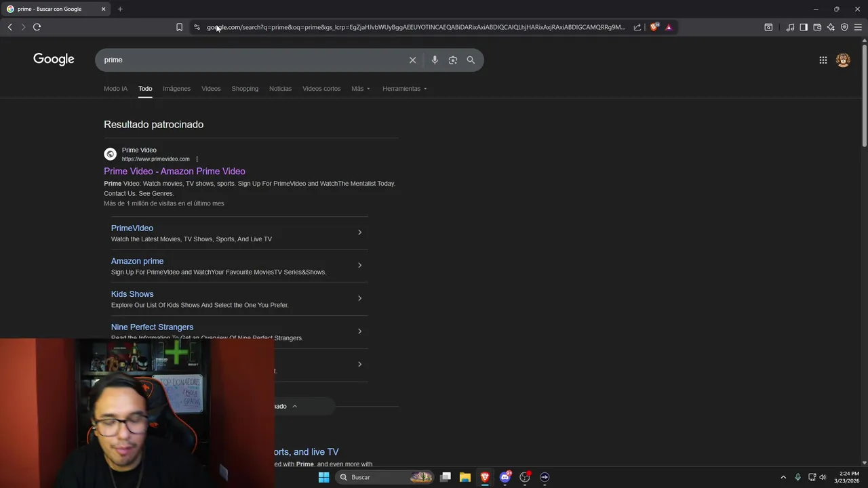The width and height of the screenshot is (868, 488).
Task: Open the Brave Wallet icon
Action: 817,27
